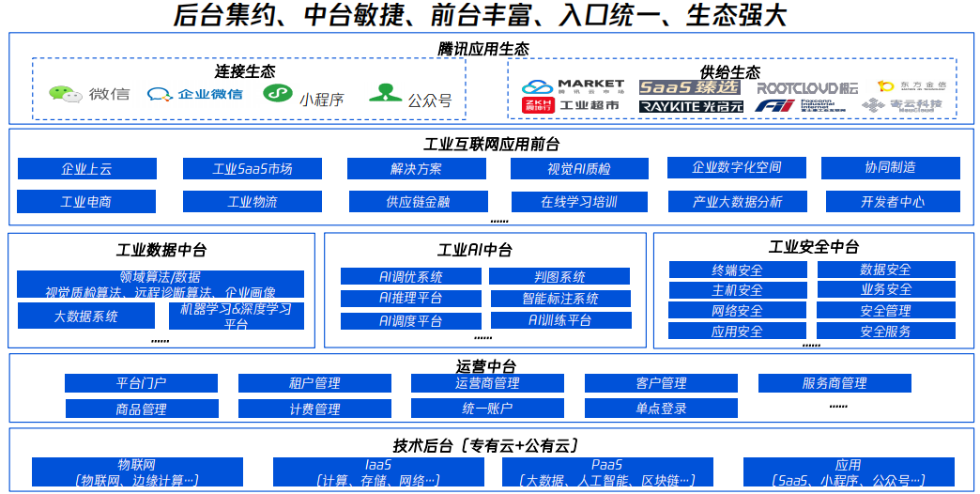The width and height of the screenshot is (980, 494).
Task: Click the 数据安全 block
Action: [885, 270]
